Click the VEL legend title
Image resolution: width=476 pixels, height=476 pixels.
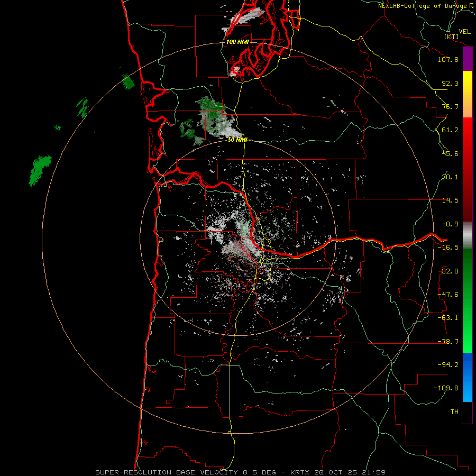(x=465, y=32)
